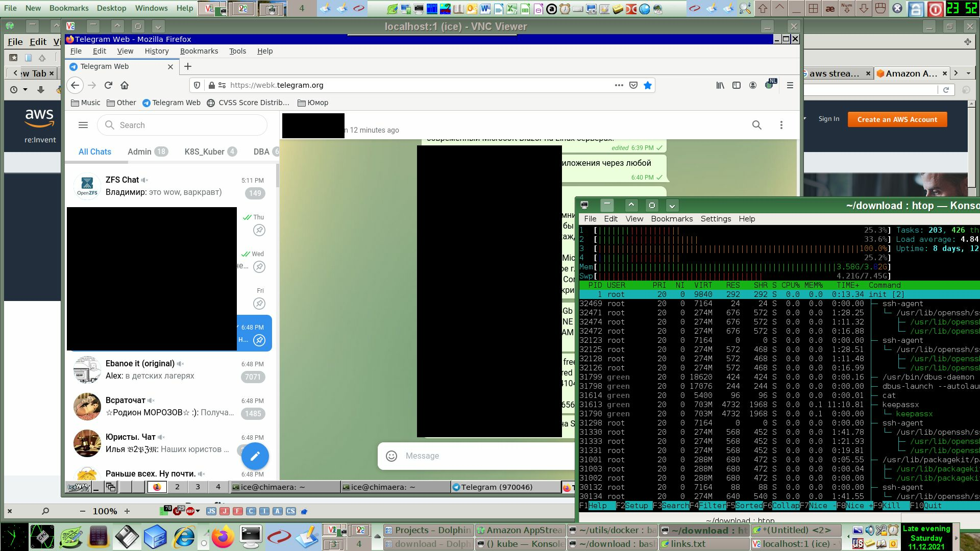The height and width of the screenshot is (551, 980).
Task: Switch to the K8S_Kuber chat folder
Action: (210, 152)
